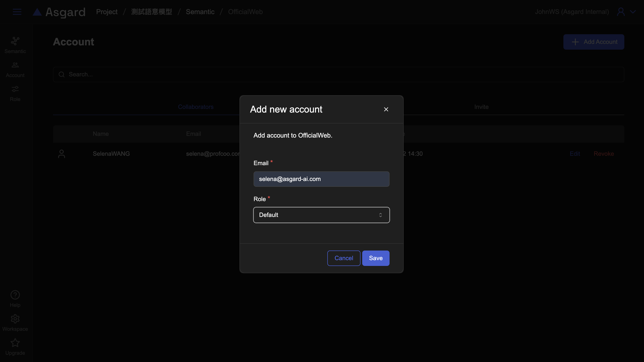Open Workspace gear settings icon
Image resolution: width=644 pixels, height=362 pixels.
pyautogui.click(x=15, y=319)
